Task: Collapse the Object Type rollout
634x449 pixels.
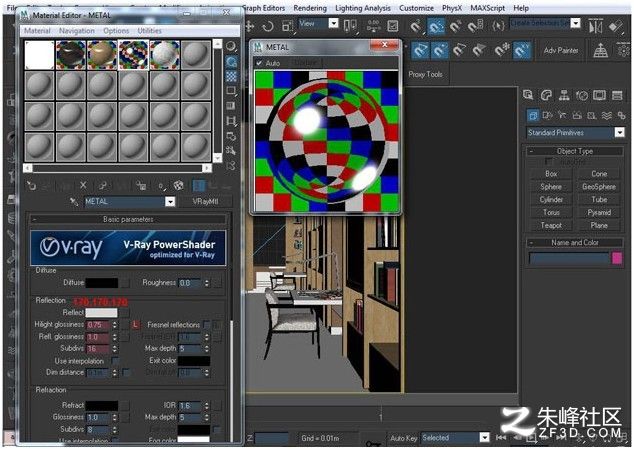Action: 575,151
